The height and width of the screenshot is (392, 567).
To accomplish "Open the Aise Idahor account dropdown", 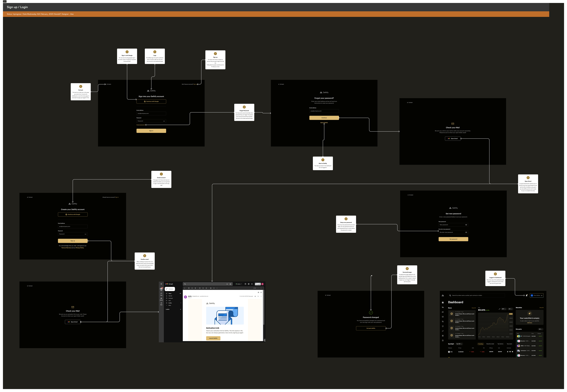I will coord(537,295).
